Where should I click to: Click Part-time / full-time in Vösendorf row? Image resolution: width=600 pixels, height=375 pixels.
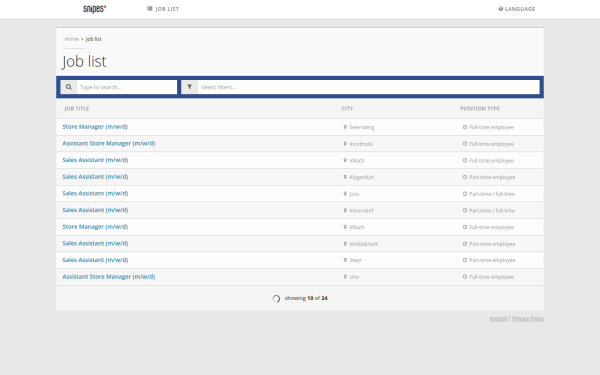pyautogui.click(x=492, y=211)
